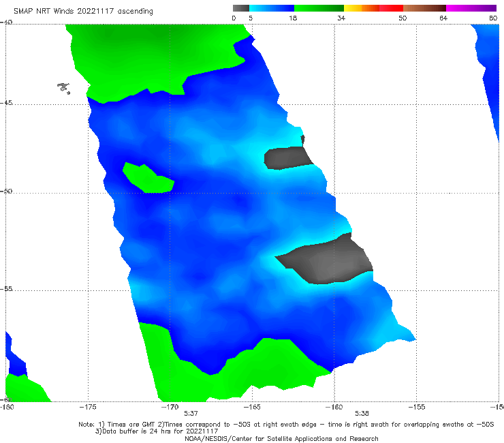504x443 pixels.
Task: Click the latitude label '-55'
Action: (6, 289)
